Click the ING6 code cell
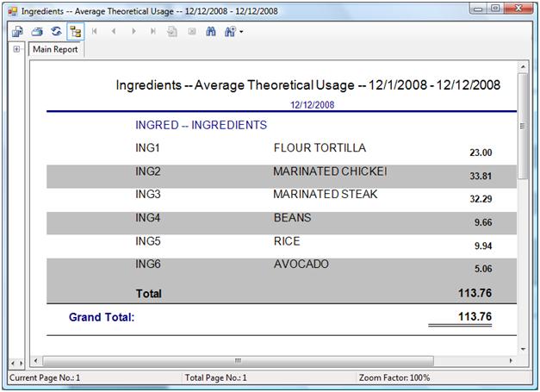Image resolution: width=540 pixels, height=392 pixels. 148,264
